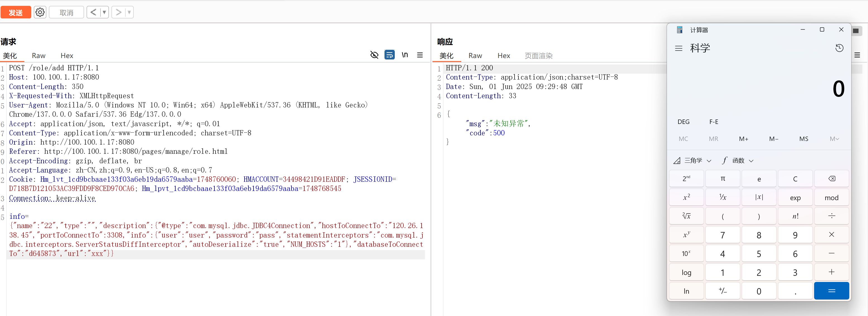Click the "code":500 response value

click(x=485, y=133)
